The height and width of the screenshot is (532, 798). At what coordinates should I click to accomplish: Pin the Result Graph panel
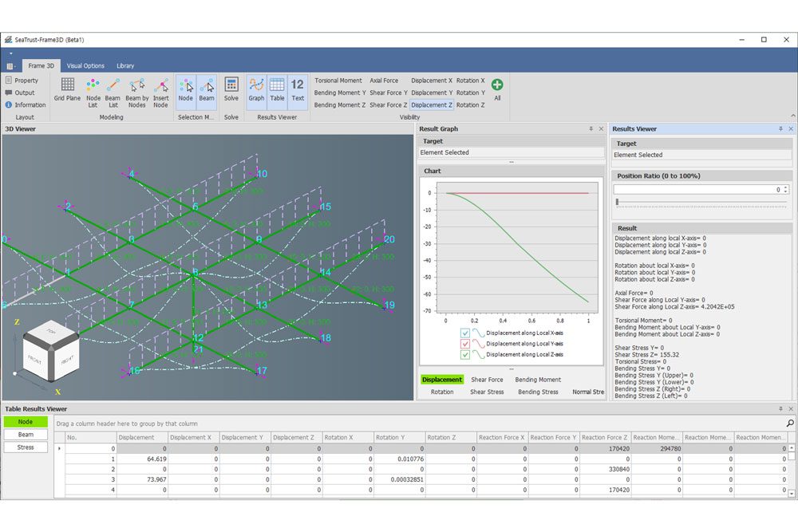[x=591, y=128]
